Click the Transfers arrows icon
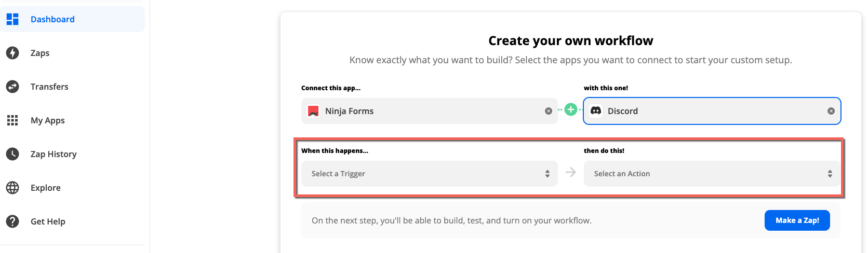This screenshot has height=253, width=868. (x=12, y=87)
